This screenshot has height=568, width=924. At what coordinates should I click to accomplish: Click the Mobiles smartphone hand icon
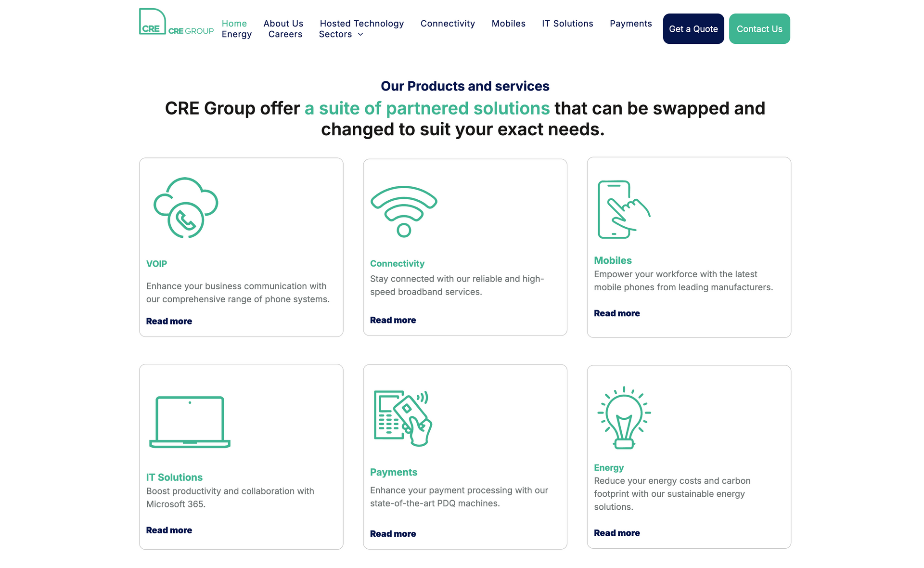click(623, 209)
